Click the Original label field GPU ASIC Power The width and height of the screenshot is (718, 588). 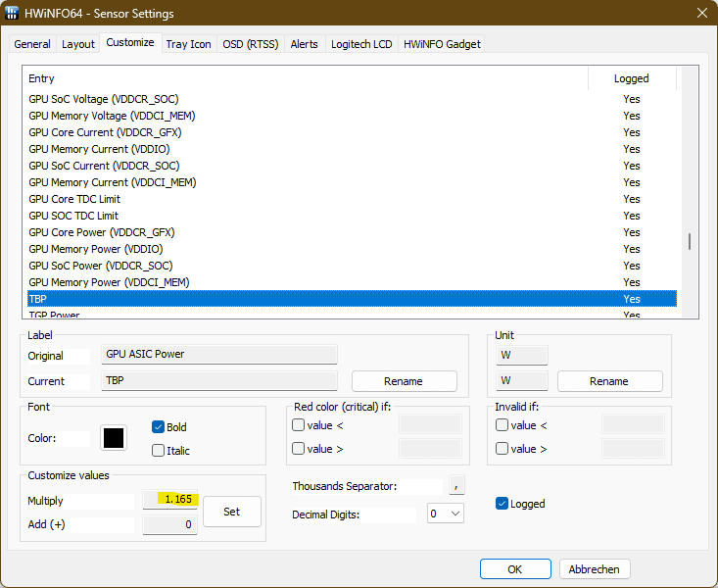pos(218,354)
